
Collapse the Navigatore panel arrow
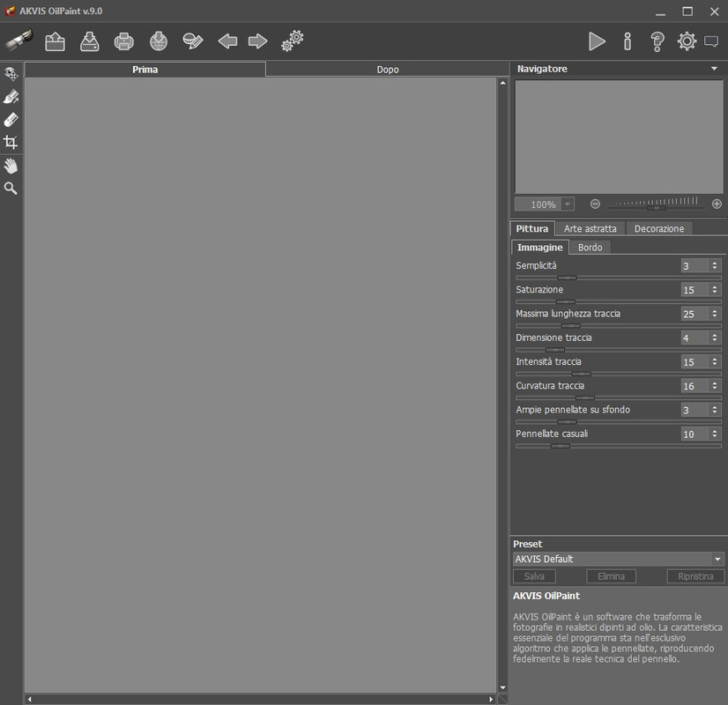point(714,69)
